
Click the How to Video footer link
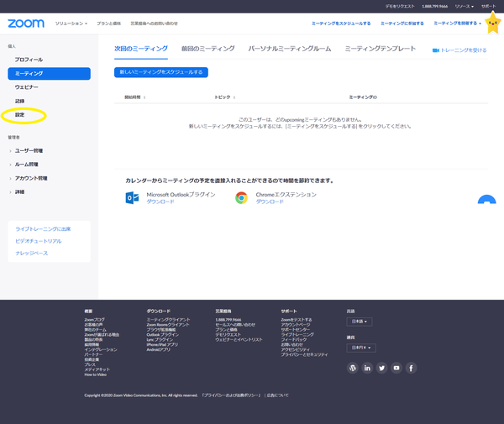(96, 374)
